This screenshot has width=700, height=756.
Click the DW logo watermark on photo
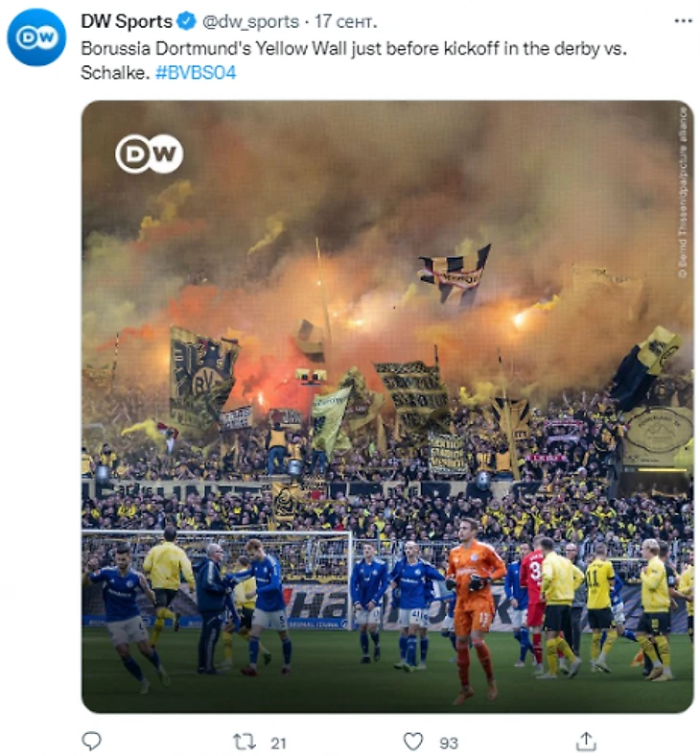click(x=150, y=154)
